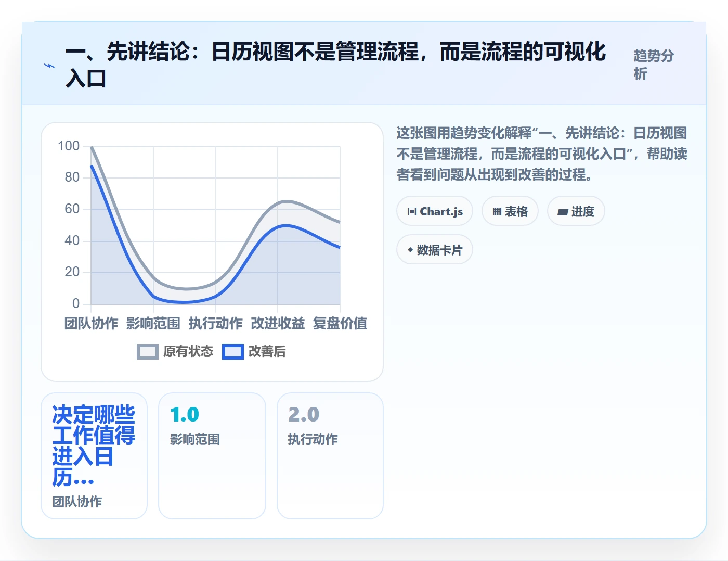Click the 80 y-axis value
This screenshot has height=561, width=728.
72,177
